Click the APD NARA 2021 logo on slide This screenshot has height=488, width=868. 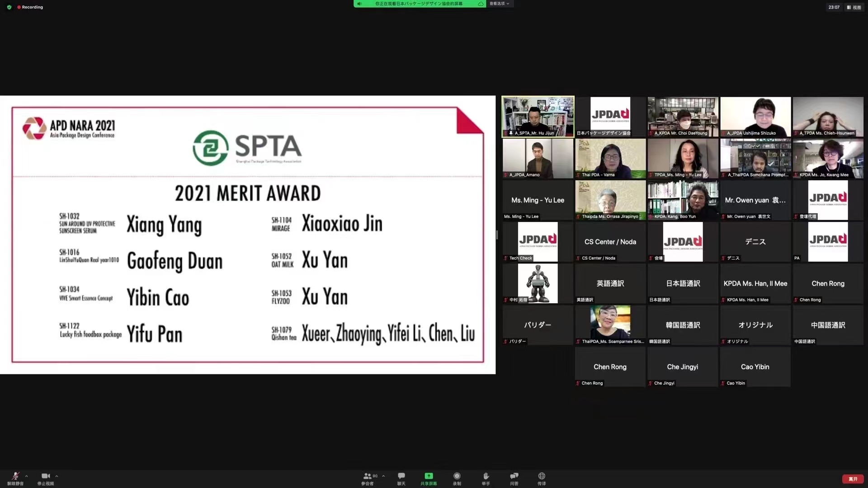[x=69, y=128]
